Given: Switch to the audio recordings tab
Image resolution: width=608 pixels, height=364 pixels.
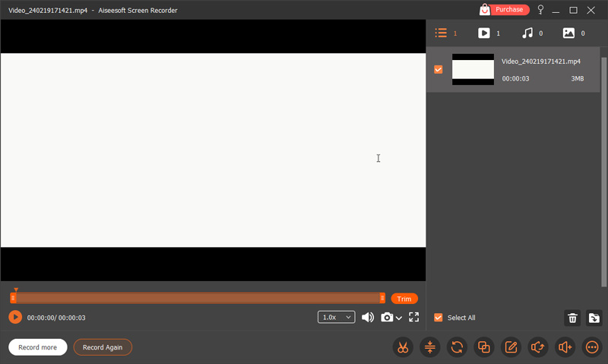Looking at the screenshot, I should pos(527,33).
